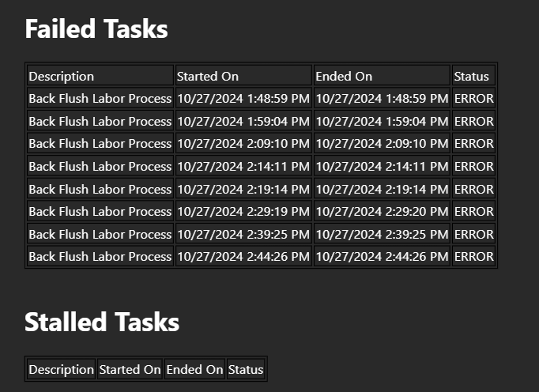Click start time 10/27/2024 2:39:25 PM

click(243, 234)
